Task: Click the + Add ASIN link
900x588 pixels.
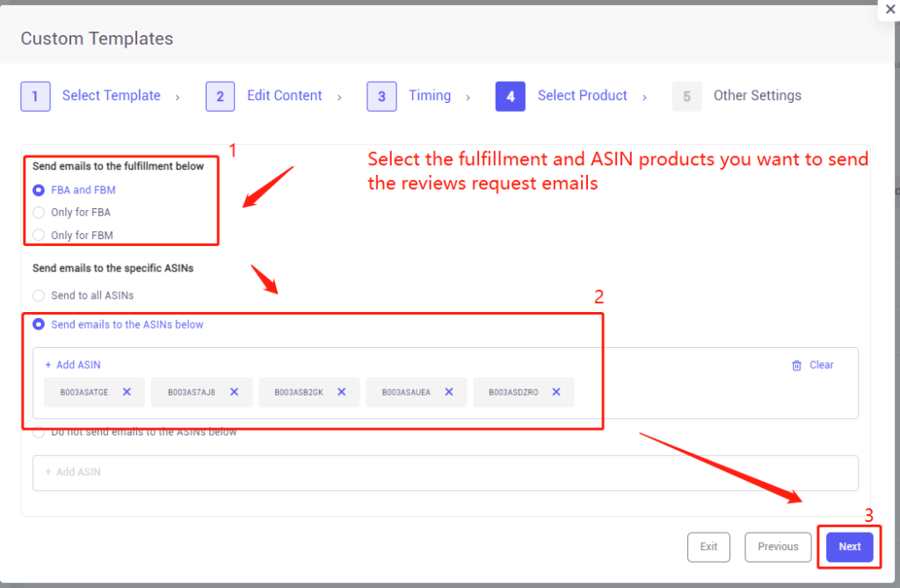Action: pyautogui.click(x=73, y=365)
